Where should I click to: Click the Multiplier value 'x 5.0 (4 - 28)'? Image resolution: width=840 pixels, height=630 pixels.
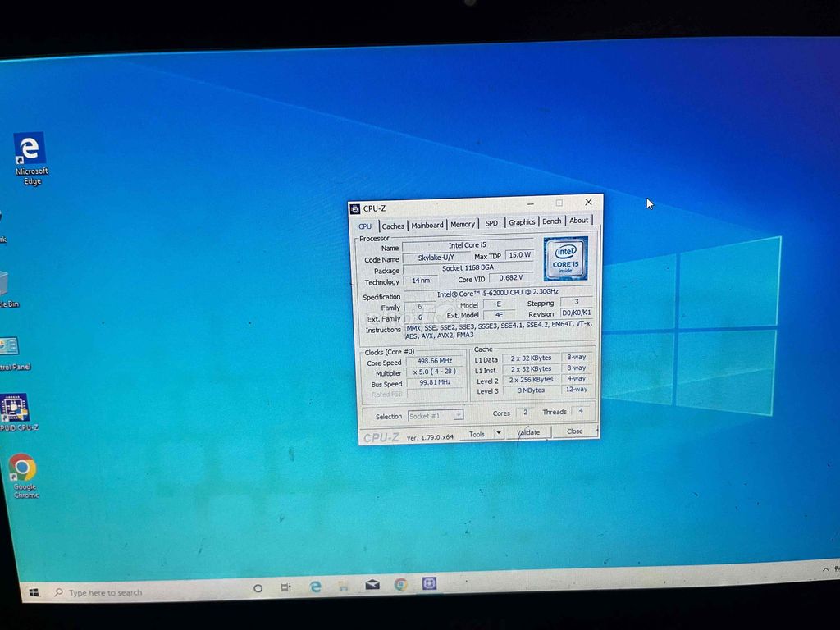pos(435,372)
